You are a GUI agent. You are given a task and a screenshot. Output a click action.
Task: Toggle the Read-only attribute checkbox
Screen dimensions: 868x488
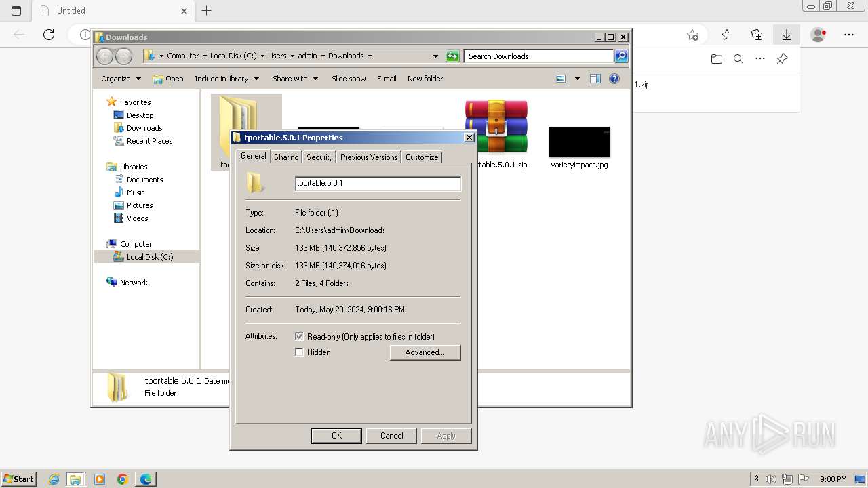click(x=299, y=336)
